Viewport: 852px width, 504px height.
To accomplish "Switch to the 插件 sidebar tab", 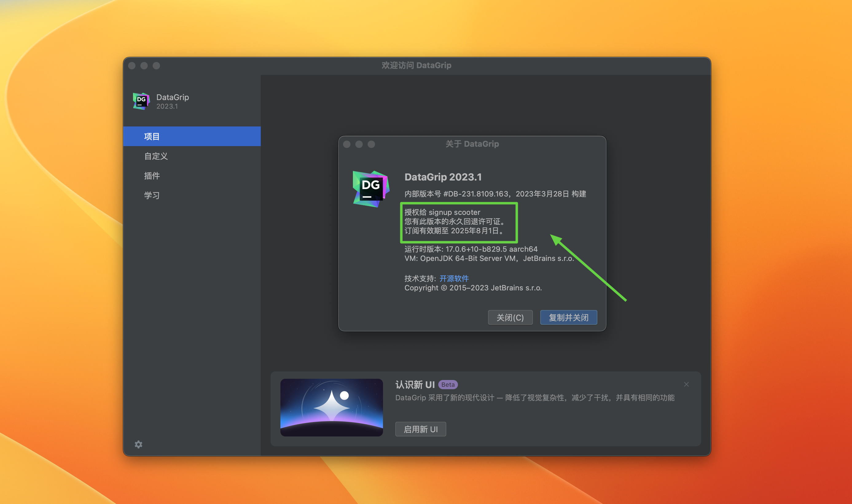I will coord(192,176).
